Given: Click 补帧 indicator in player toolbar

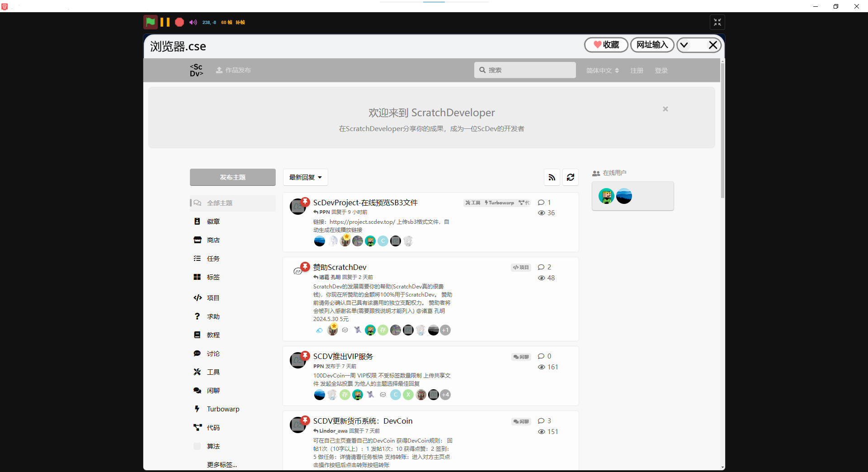Looking at the screenshot, I should point(240,22).
